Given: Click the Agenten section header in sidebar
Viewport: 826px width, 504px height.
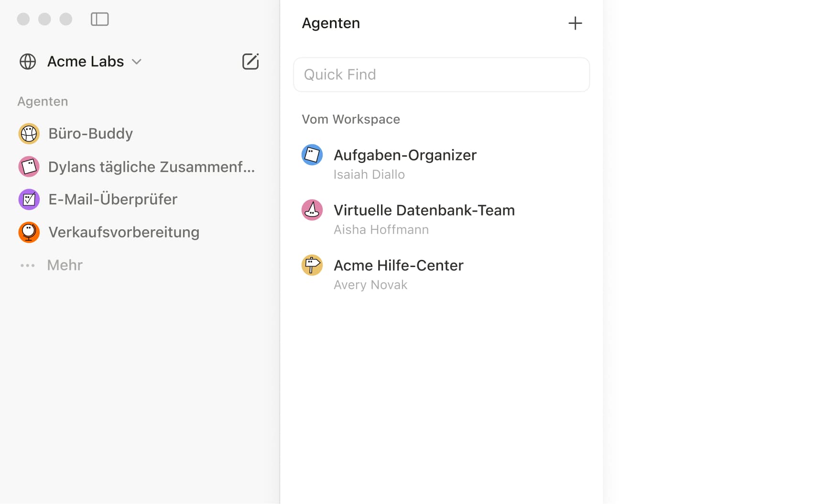Looking at the screenshot, I should [x=43, y=101].
